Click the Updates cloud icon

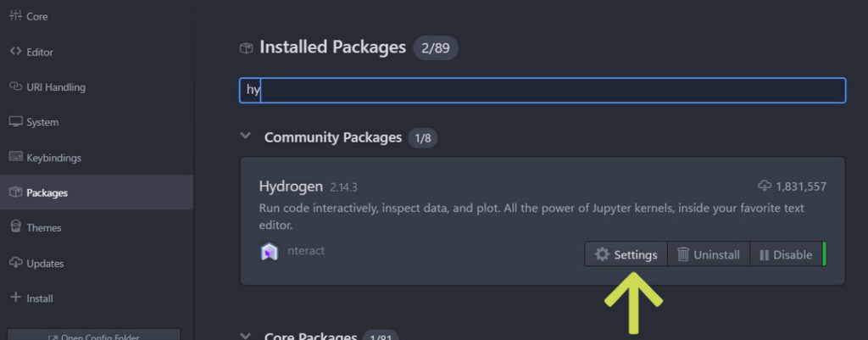click(15, 263)
